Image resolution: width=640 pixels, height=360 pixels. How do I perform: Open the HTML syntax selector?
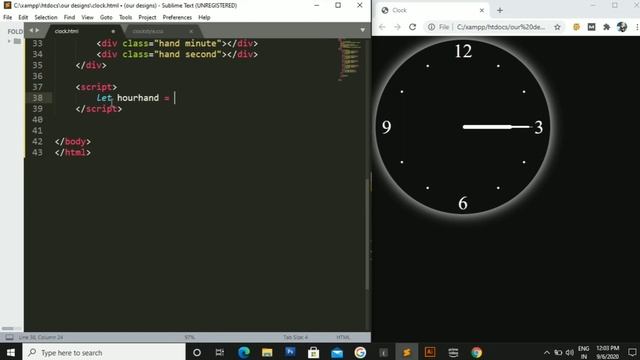(343, 337)
